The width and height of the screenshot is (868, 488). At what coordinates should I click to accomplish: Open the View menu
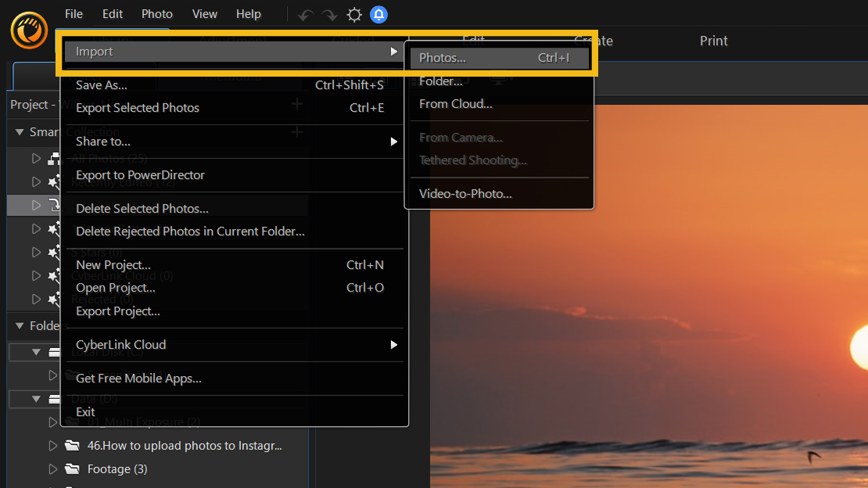pos(204,14)
